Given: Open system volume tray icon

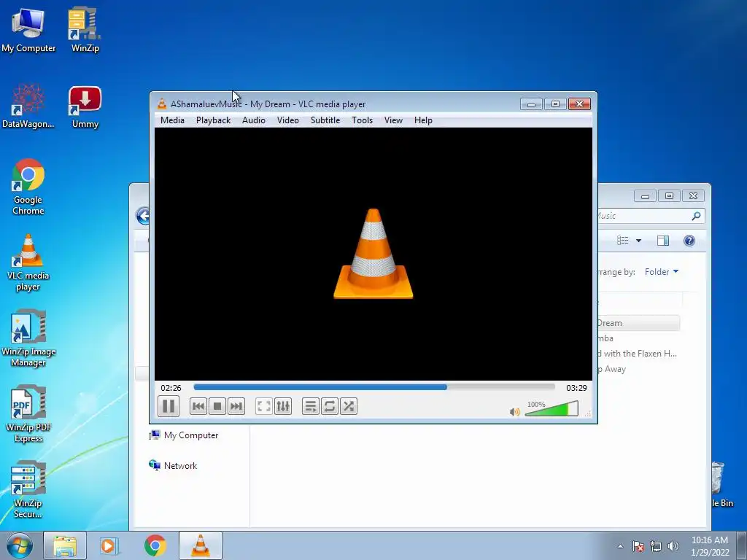Looking at the screenshot, I should pyautogui.click(x=673, y=546).
